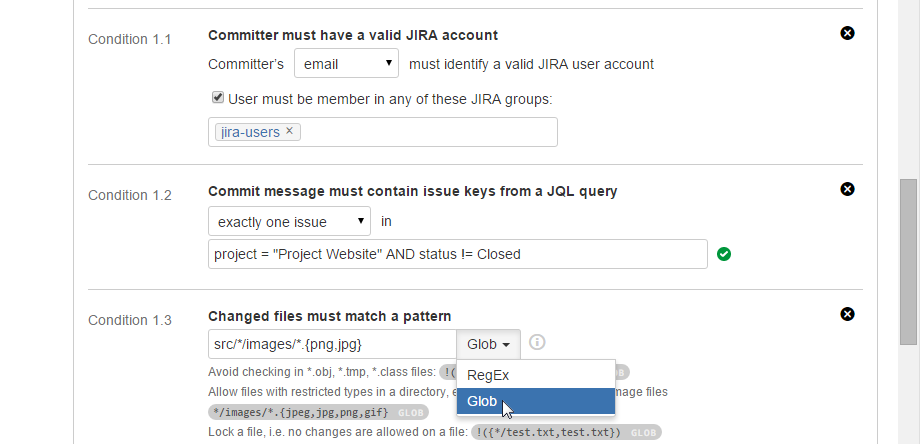Select RegEx from the pattern type menu
The width and height of the screenshot is (920, 444).
536,375
